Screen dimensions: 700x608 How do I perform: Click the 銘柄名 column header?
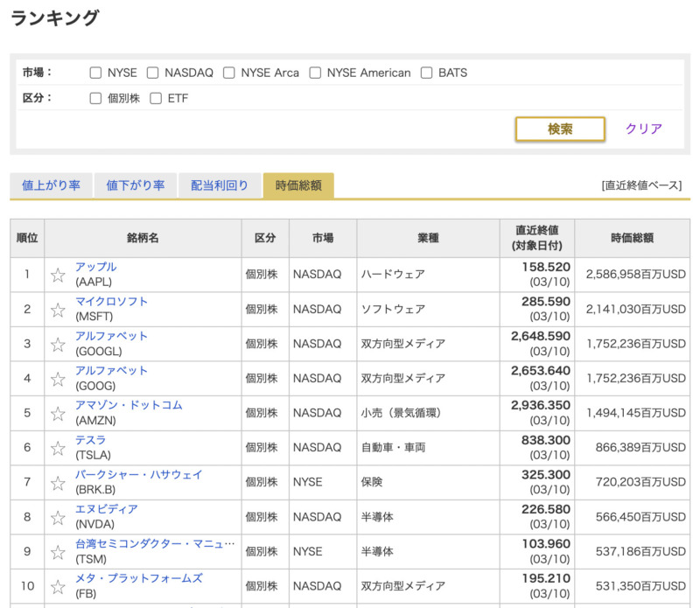click(x=143, y=238)
